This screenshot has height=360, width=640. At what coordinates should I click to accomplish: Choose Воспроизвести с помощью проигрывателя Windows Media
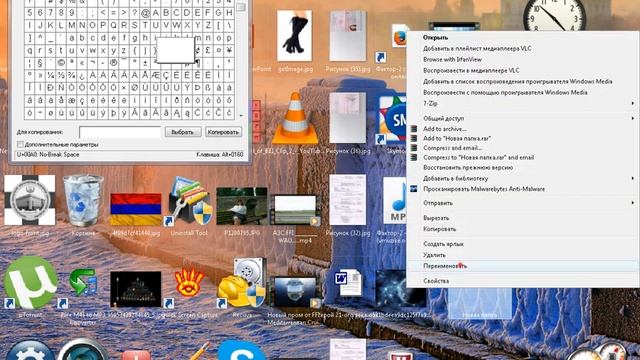tap(522, 93)
